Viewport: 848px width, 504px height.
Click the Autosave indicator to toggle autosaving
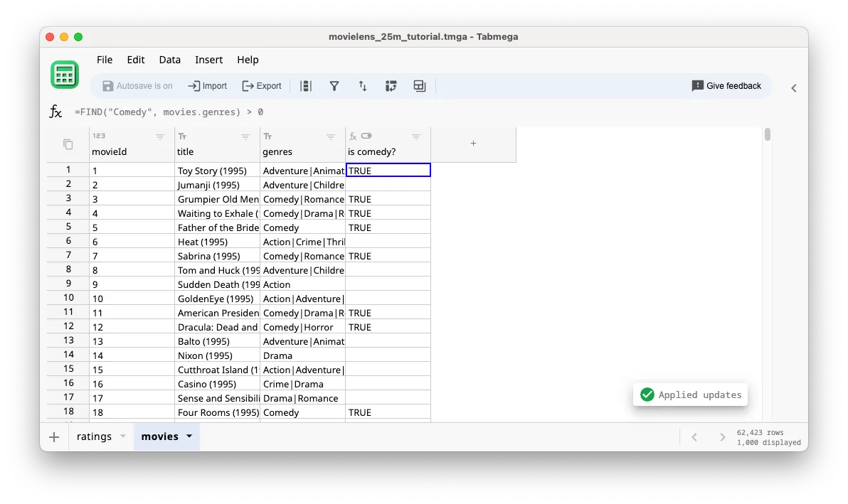[x=137, y=85]
